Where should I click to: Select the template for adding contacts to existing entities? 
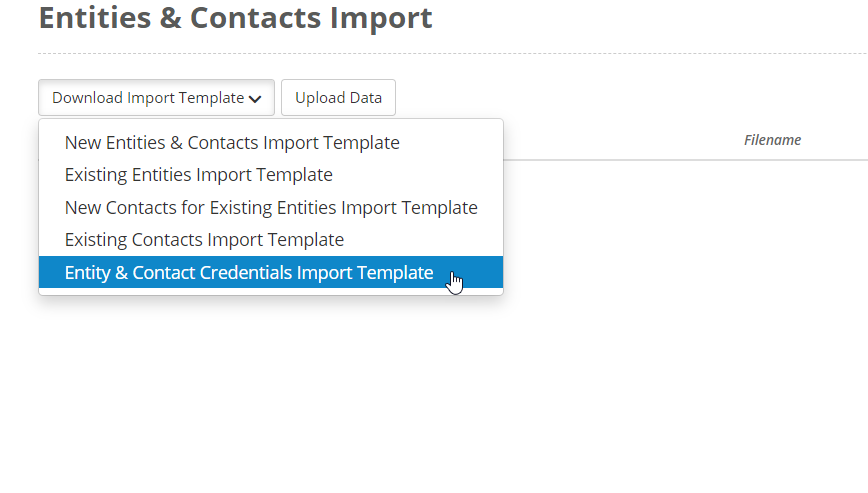tap(271, 207)
